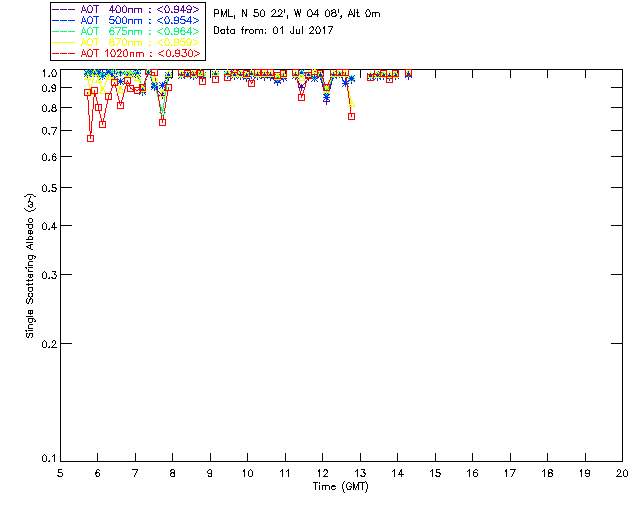Image resolution: width=640 pixels, height=512 pixels.
Task: Click the x-axis tick label 13
Action: point(360,473)
